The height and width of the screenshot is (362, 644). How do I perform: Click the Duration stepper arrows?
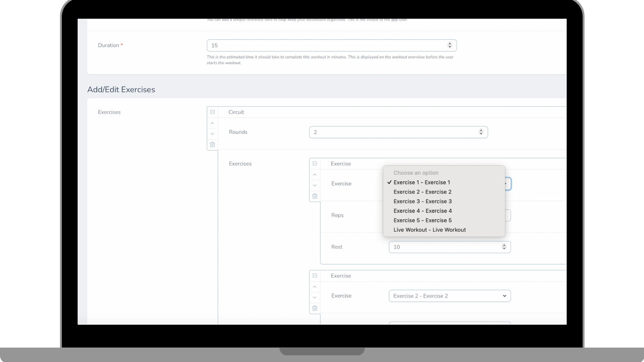tap(450, 45)
